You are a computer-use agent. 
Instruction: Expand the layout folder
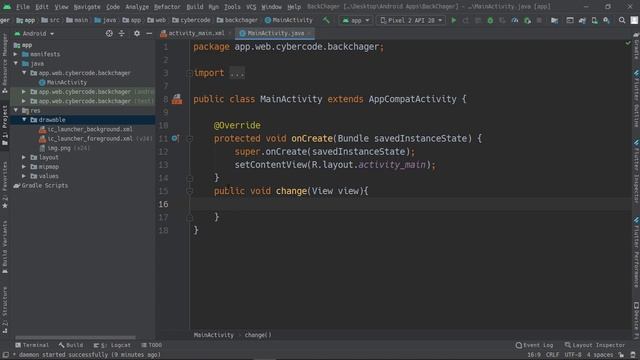click(24, 157)
